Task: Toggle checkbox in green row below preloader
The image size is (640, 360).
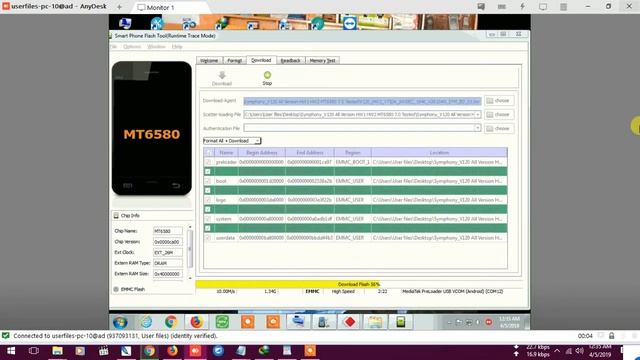Action: click(208, 171)
